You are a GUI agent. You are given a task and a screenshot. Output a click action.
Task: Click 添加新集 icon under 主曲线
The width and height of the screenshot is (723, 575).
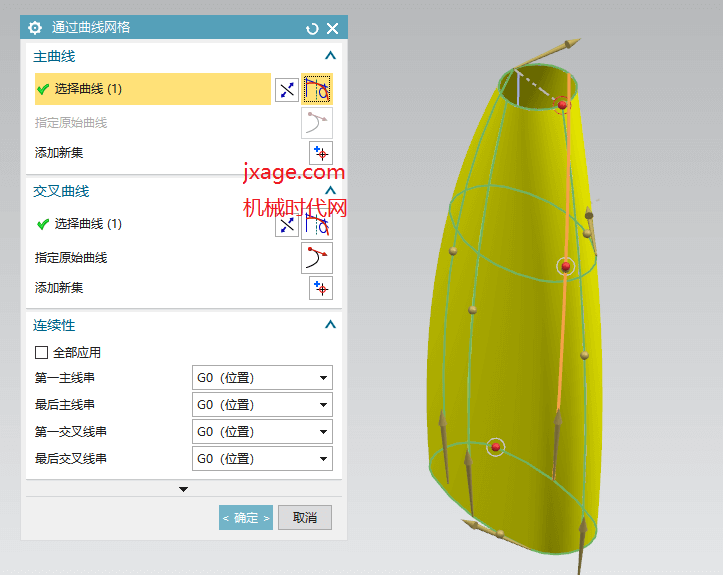click(321, 153)
